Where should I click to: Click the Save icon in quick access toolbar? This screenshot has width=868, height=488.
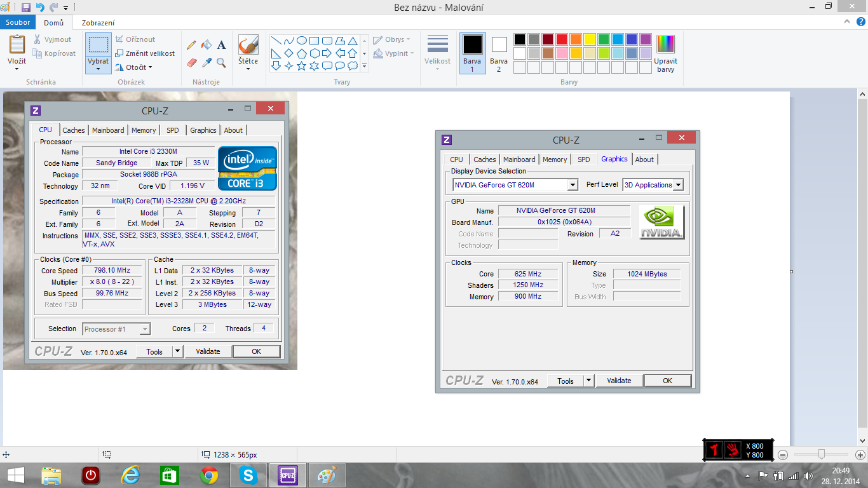pos(26,8)
